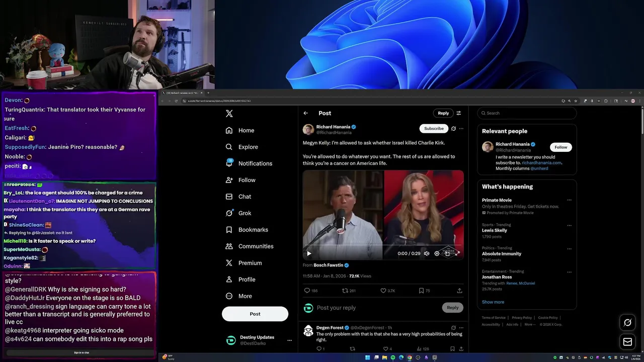Click Reply button in post header
The width and height of the screenshot is (644, 362).
[x=443, y=113]
